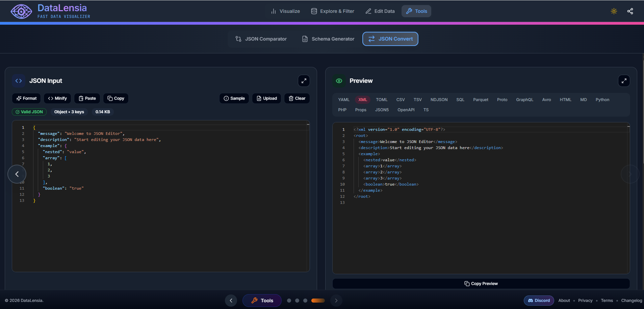Select Props output format
Viewport: 644px width, 309px height.
pos(361,110)
